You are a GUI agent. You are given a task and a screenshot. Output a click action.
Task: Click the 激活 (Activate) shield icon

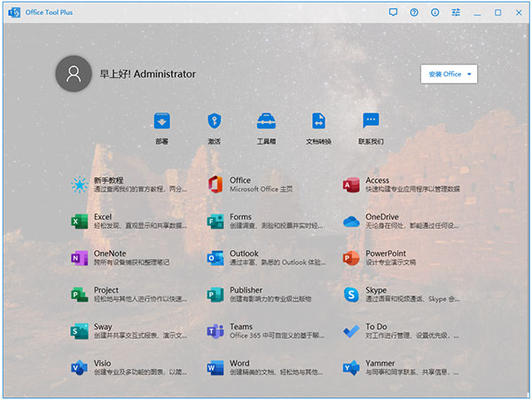pyautogui.click(x=214, y=122)
